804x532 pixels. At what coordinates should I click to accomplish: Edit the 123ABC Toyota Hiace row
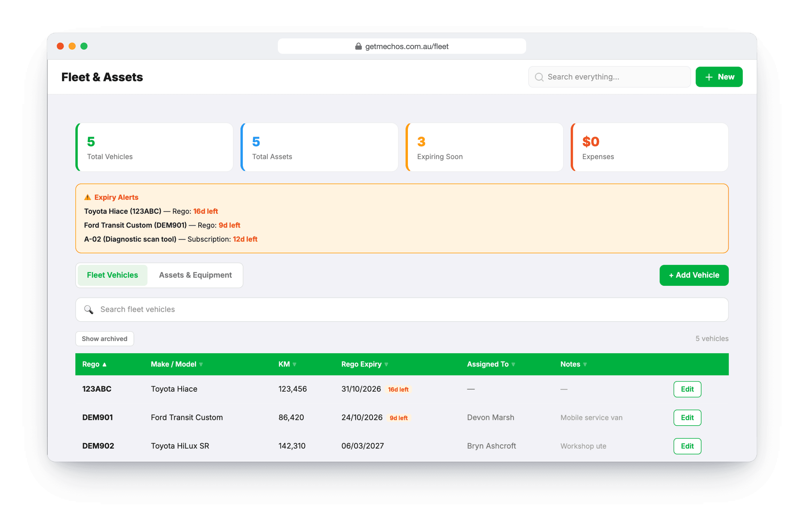[x=687, y=389]
